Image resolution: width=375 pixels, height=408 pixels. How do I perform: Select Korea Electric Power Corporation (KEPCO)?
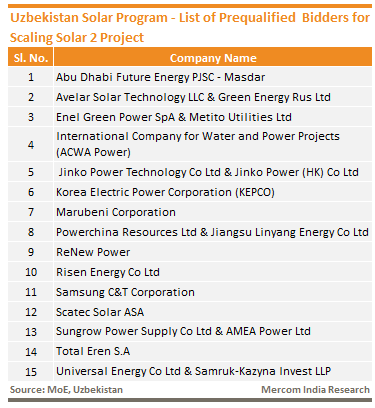165,192
